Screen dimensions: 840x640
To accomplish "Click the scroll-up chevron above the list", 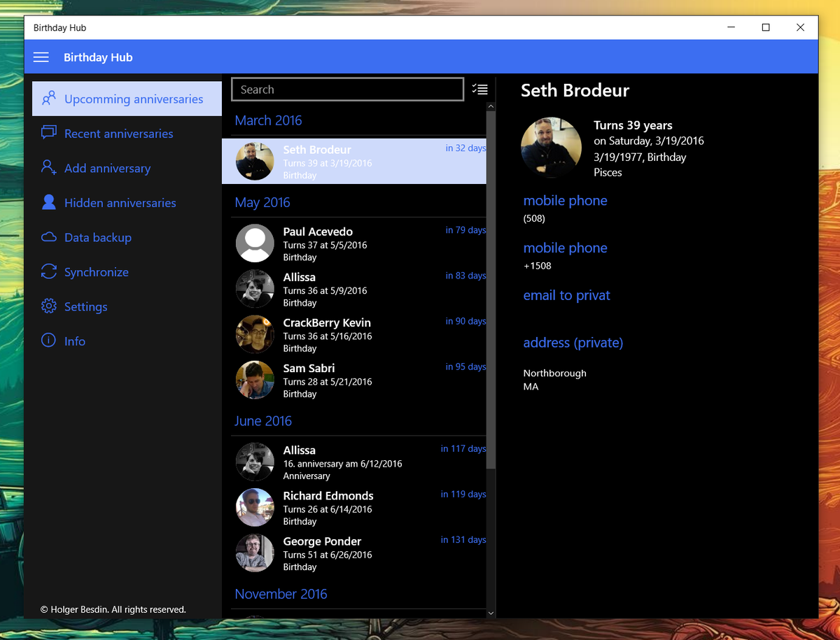I will pos(491,106).
